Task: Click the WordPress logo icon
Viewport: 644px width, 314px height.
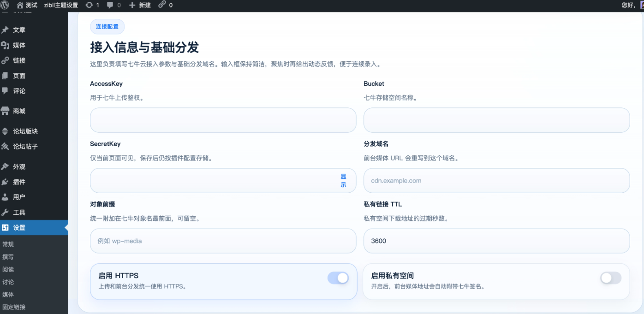Action: (5, 5)
